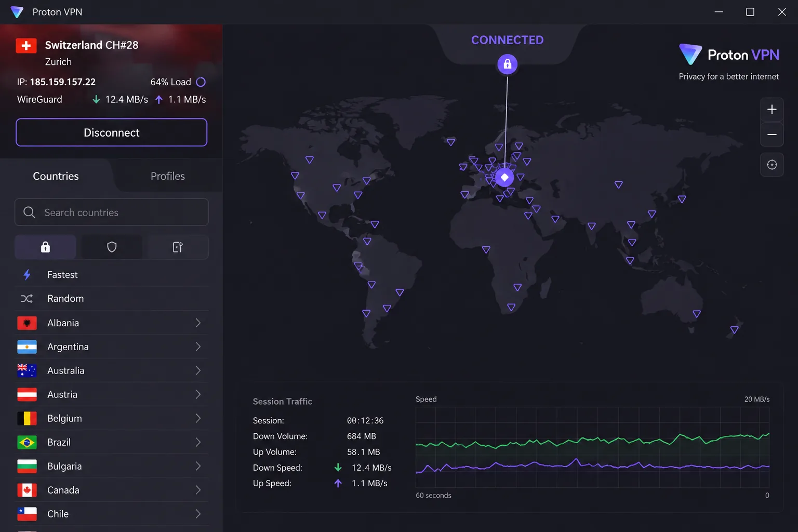Click the Iceland server marker on map
798x532 pixels.
(x=451, y=142)
